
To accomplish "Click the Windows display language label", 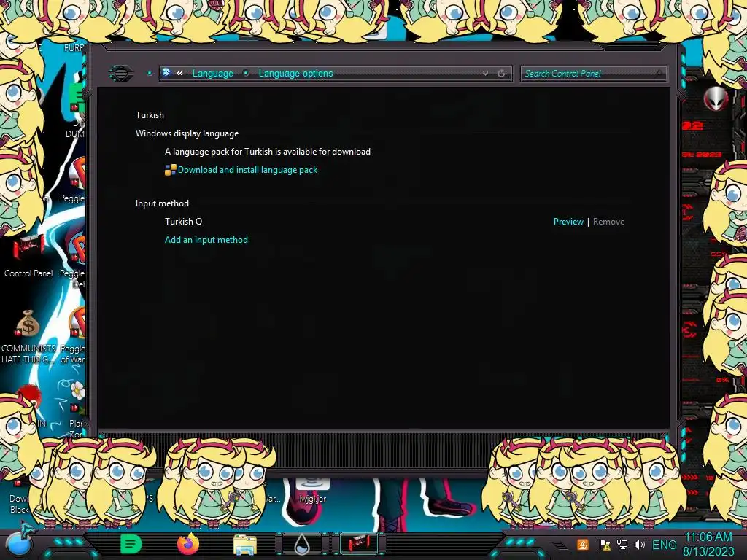I will pos(187,133).
